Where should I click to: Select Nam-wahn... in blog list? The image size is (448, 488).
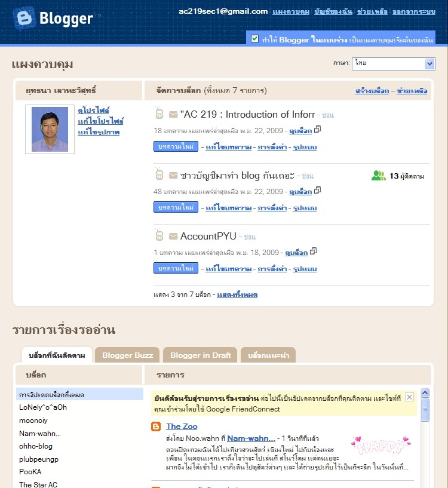tap(40, 433)
